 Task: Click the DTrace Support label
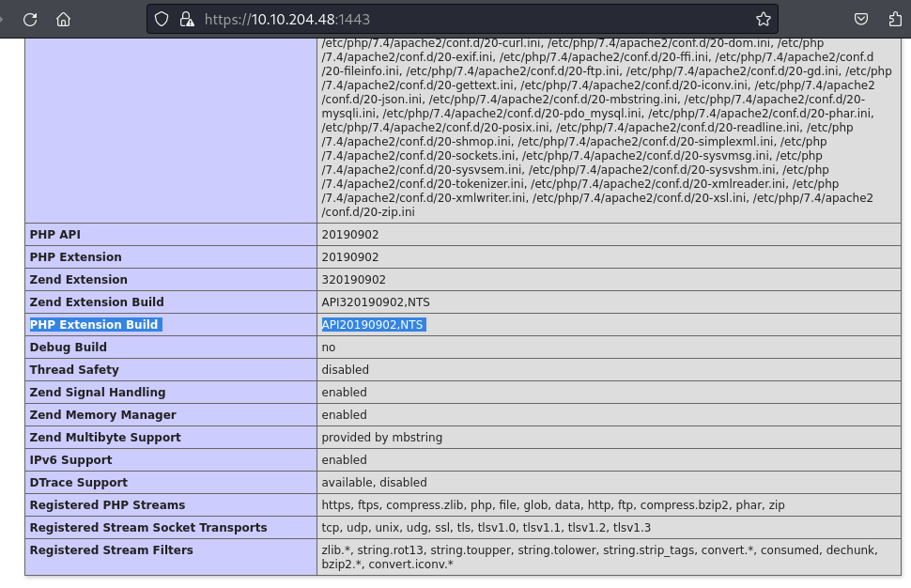click(x=79, y=482)
